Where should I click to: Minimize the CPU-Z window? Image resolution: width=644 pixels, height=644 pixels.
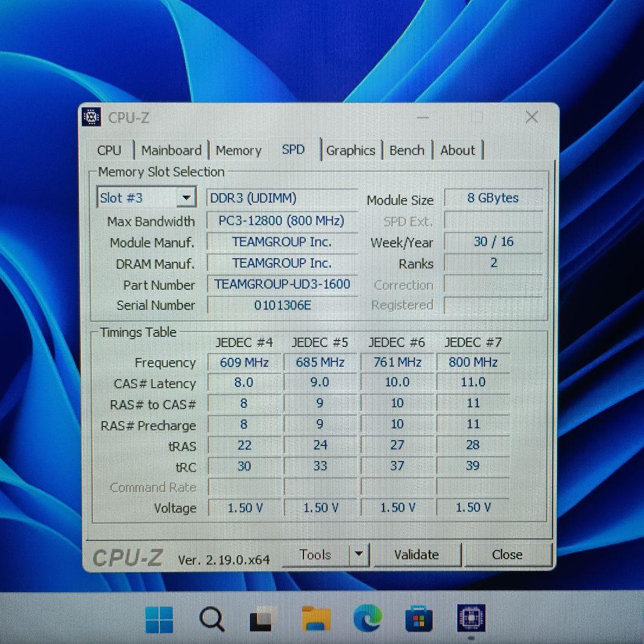click(x=422, y=118)
